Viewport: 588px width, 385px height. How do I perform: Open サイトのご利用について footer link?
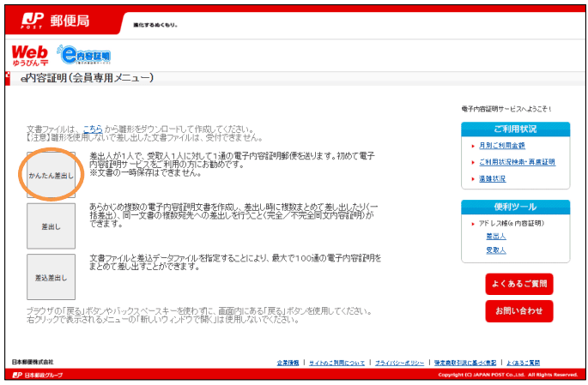click(336, 363)
